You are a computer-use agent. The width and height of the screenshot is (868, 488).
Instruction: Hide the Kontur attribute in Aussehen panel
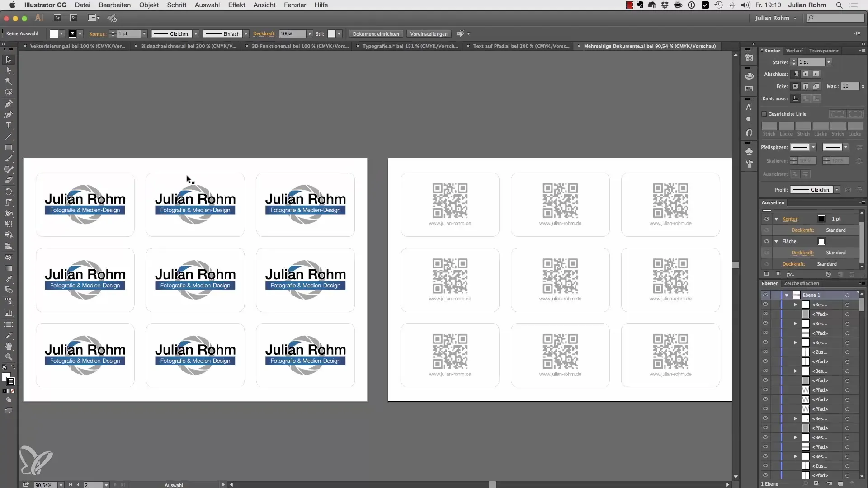click(x=766, y=219)
